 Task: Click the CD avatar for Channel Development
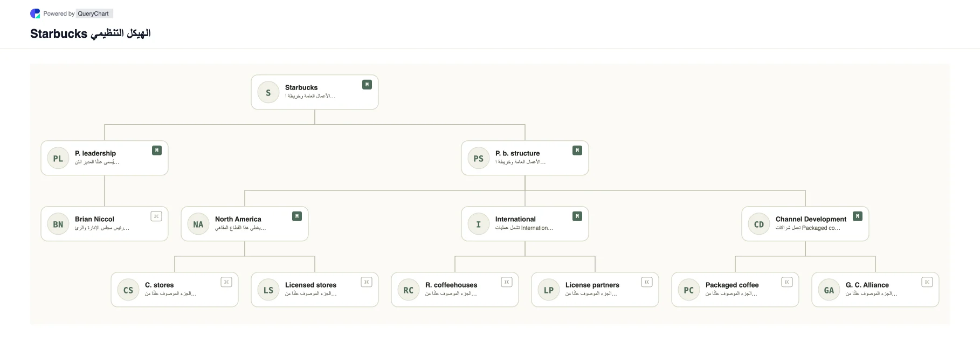point(759,224)
